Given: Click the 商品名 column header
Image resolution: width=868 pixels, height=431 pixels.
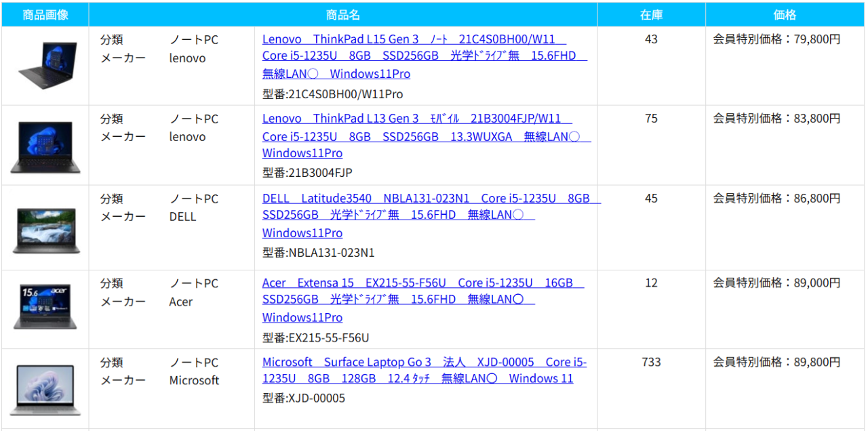Looking at the screenshot, I should (343, 14).
